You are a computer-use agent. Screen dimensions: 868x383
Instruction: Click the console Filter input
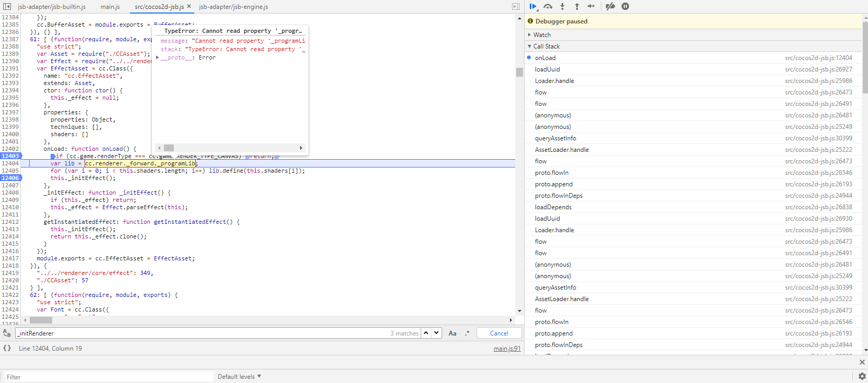(x=109, y=377)
